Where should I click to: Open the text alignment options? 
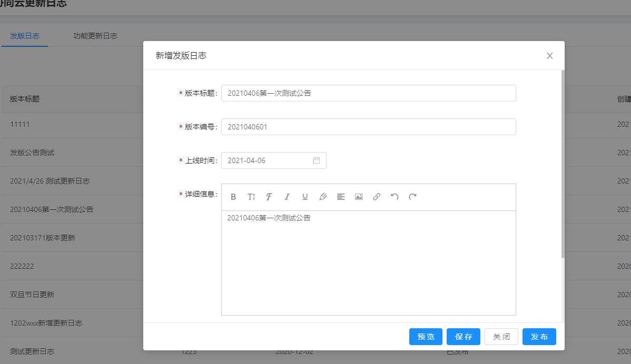click(341, 196)
